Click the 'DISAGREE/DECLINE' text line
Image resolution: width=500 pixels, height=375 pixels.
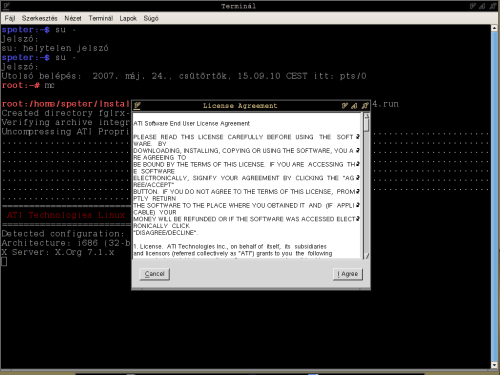[x=165, y=233]
